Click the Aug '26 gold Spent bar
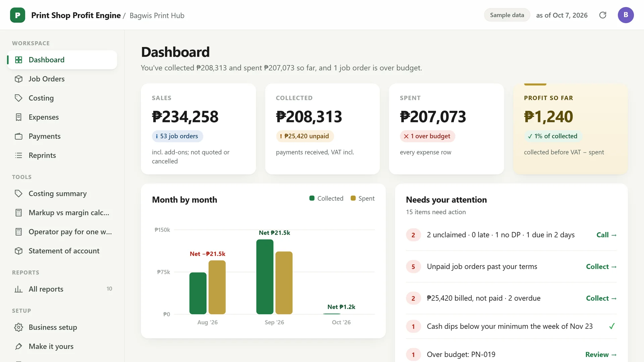Image resolution: width=644 pixels, height=362 pixels. (x=217, y=287)
